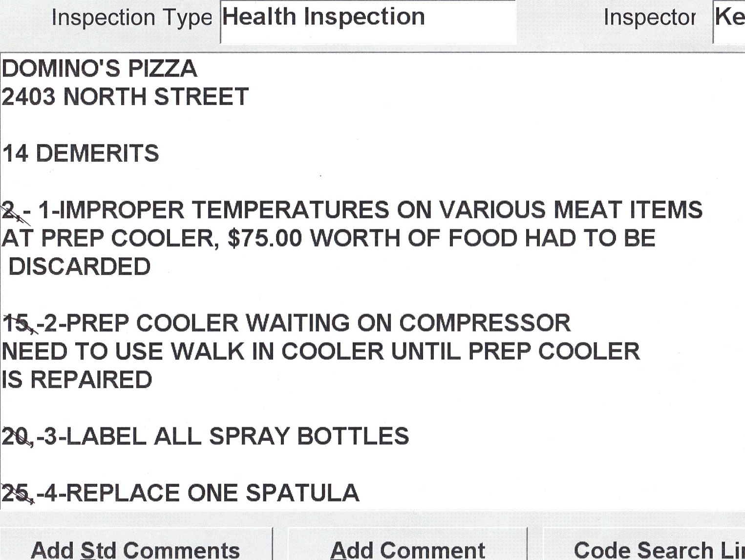745x560 pixels.
Task: Click the REPLACE ONE SPATULA line
Action: pos(212,493)
